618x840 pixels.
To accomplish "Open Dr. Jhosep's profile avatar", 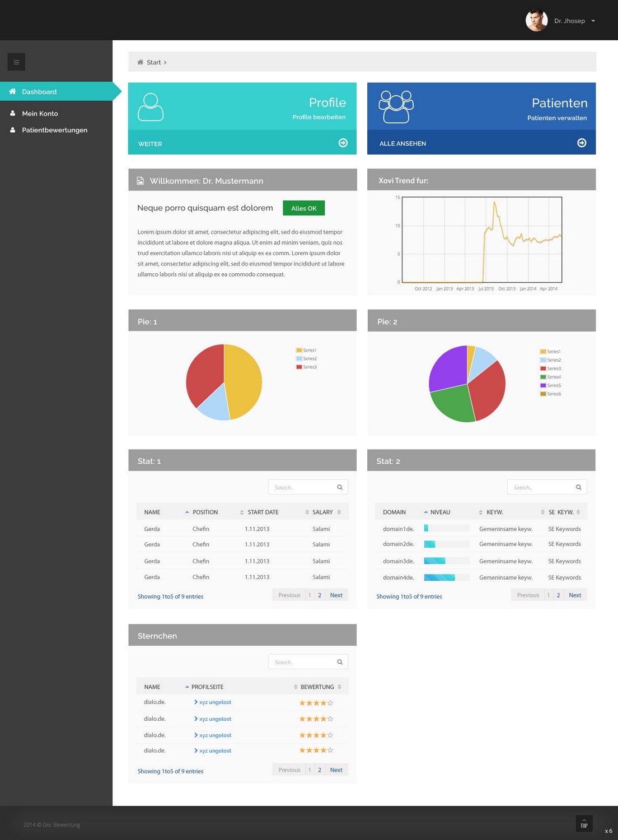I will (x=536, y=20).
